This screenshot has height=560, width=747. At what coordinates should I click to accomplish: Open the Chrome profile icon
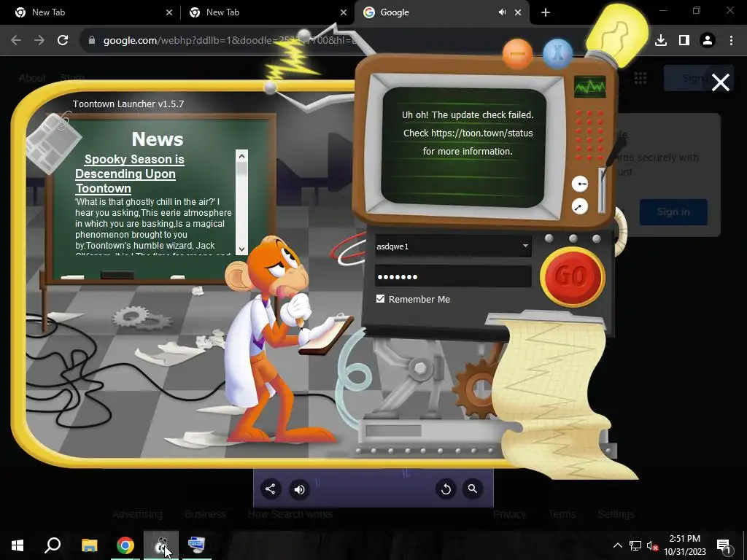708,40
